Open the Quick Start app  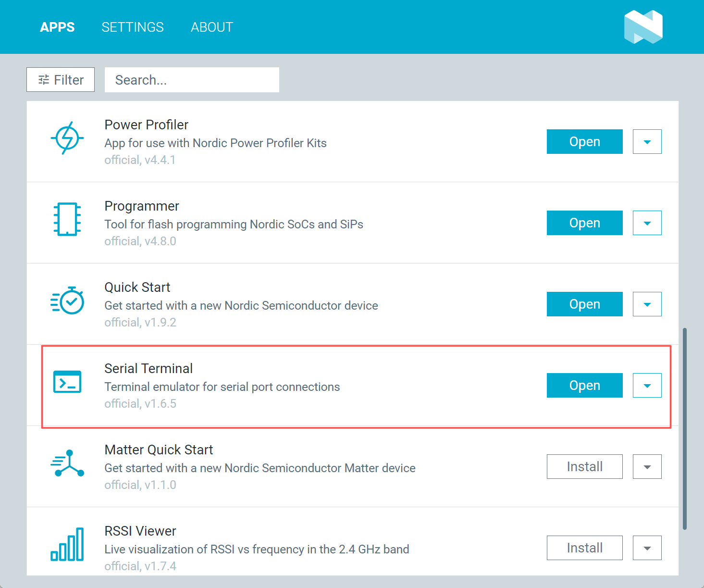[x=585, y=304]
